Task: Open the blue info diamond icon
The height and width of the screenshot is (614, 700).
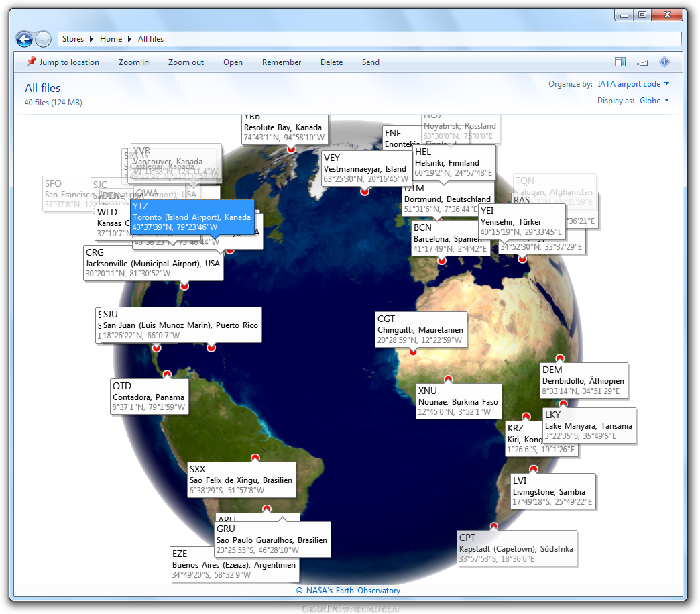Action: pyautogui.click(x=664, y=62)
